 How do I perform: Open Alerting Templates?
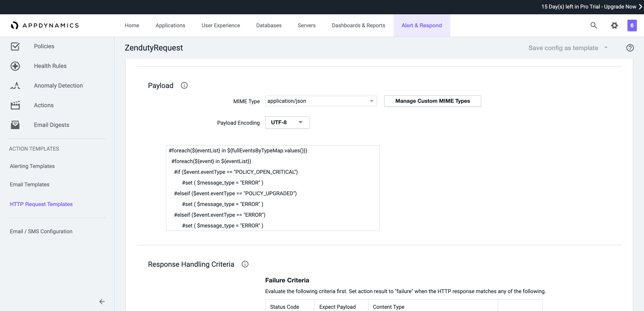32,166
